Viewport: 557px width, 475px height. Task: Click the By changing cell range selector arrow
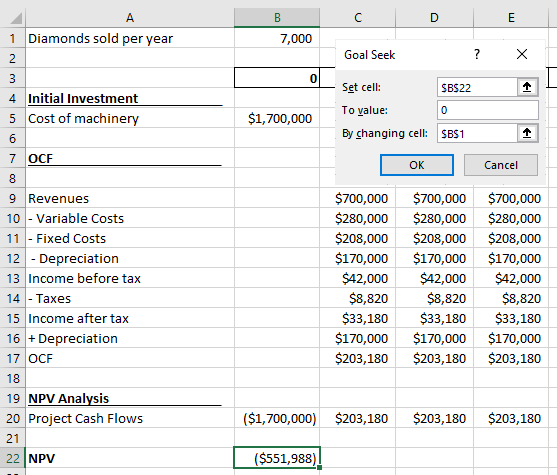tap(527, 133)
